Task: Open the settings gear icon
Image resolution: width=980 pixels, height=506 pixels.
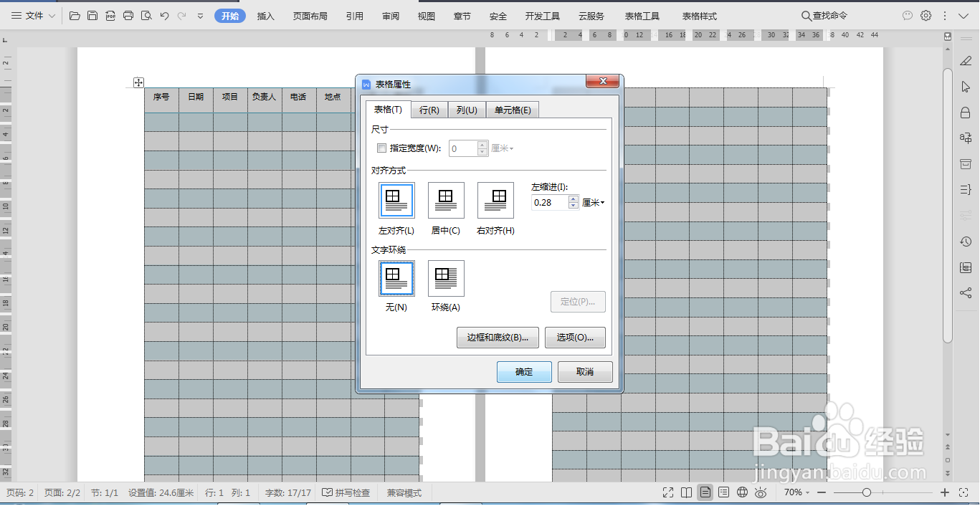Action: click(926, 16)
